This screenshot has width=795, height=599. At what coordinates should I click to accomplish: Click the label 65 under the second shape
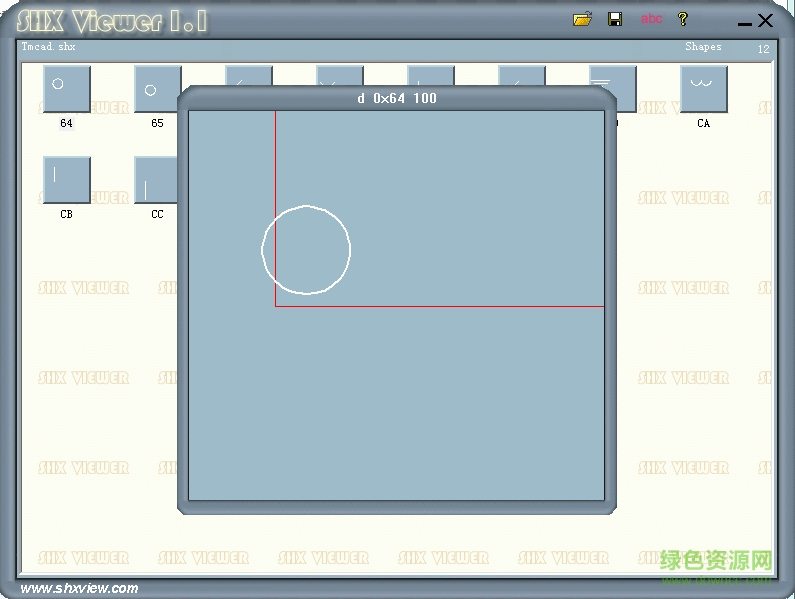click(x=158, y=123)
